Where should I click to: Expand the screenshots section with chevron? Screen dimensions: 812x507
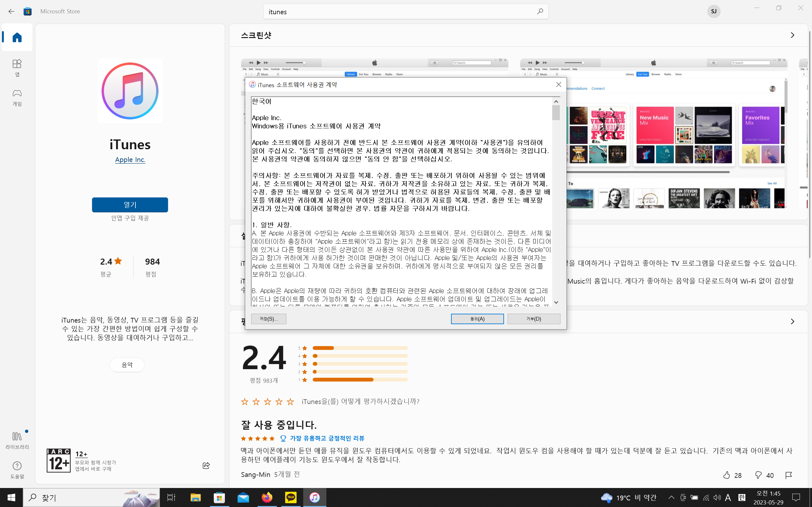click(x=792, y=35)
